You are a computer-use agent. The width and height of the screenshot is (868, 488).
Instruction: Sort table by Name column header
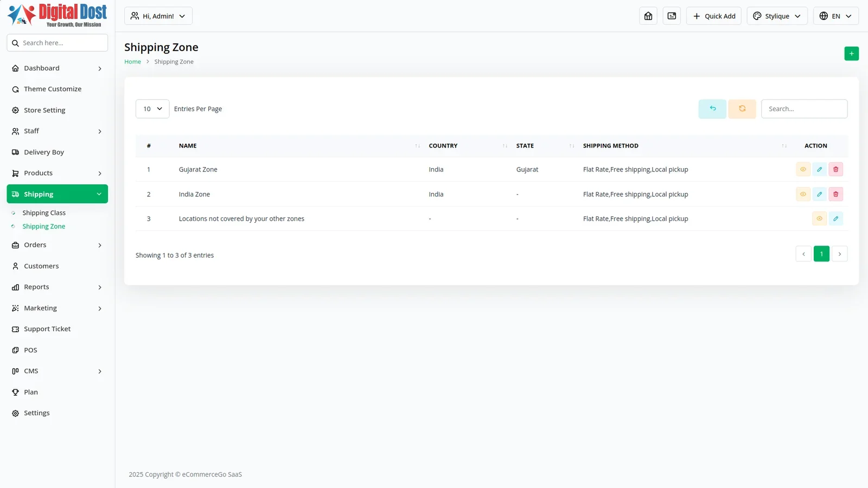coord(188,146)
